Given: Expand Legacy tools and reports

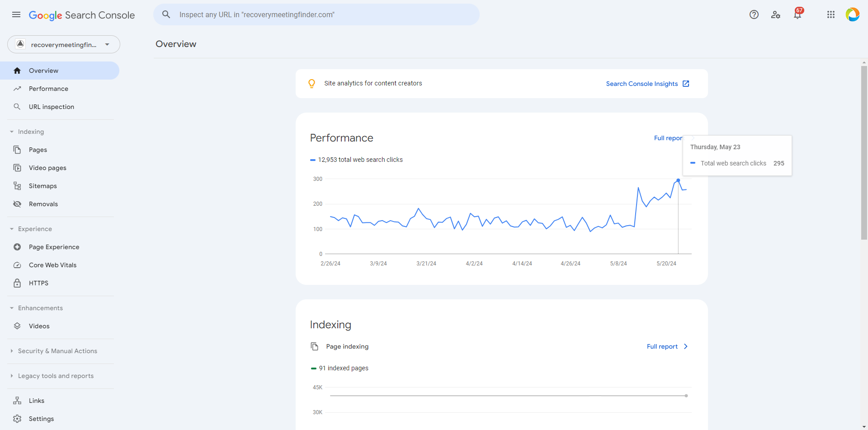Looking at the screenshot, I should 12,376.
